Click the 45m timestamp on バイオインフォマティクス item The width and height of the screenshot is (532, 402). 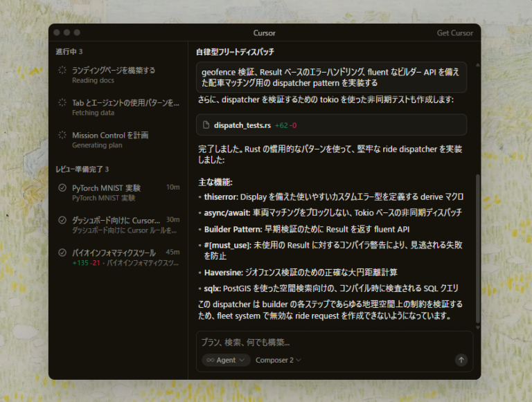[172, 252]
